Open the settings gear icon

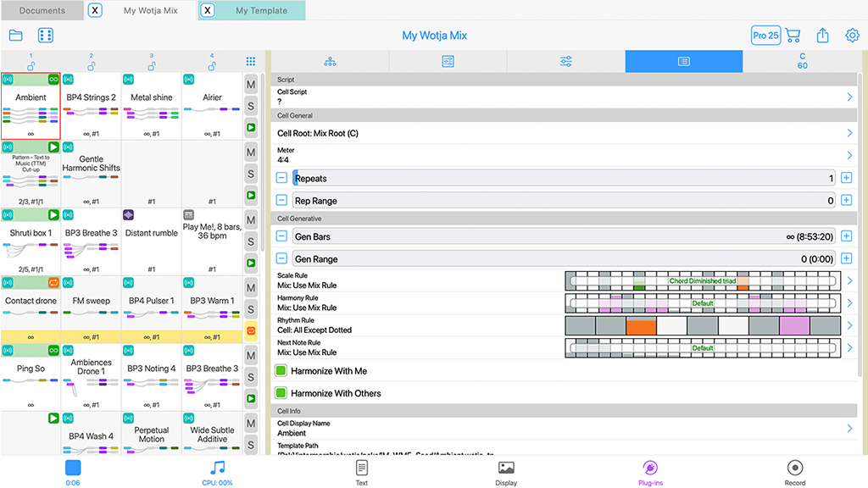point(852,36)
